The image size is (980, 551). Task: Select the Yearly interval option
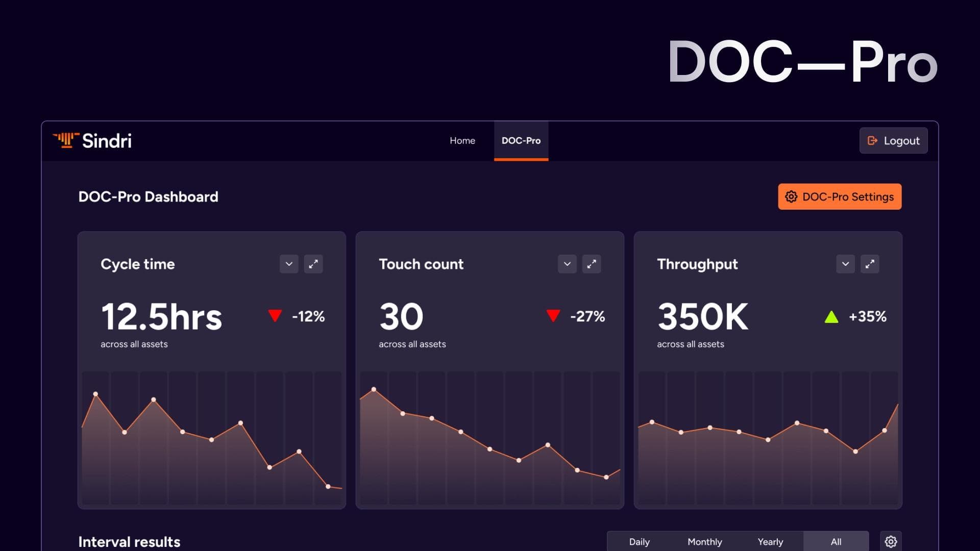pyautogui.click(x=770, y=542)
